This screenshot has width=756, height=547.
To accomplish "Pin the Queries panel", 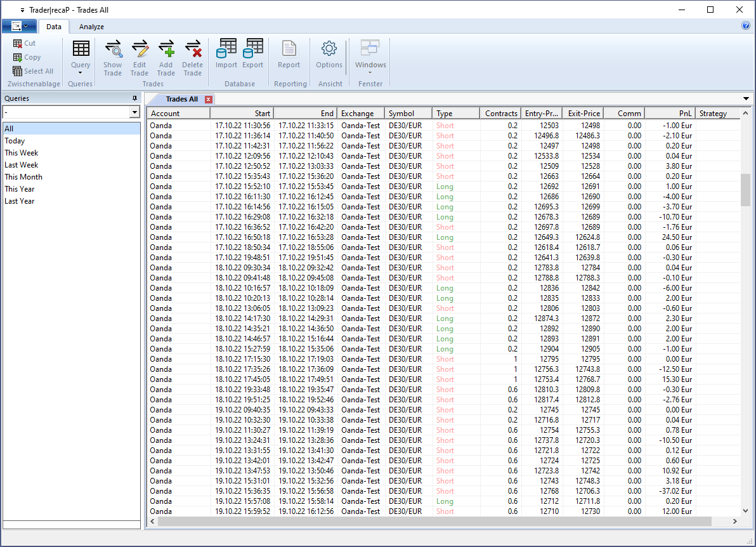I will 134,98.
